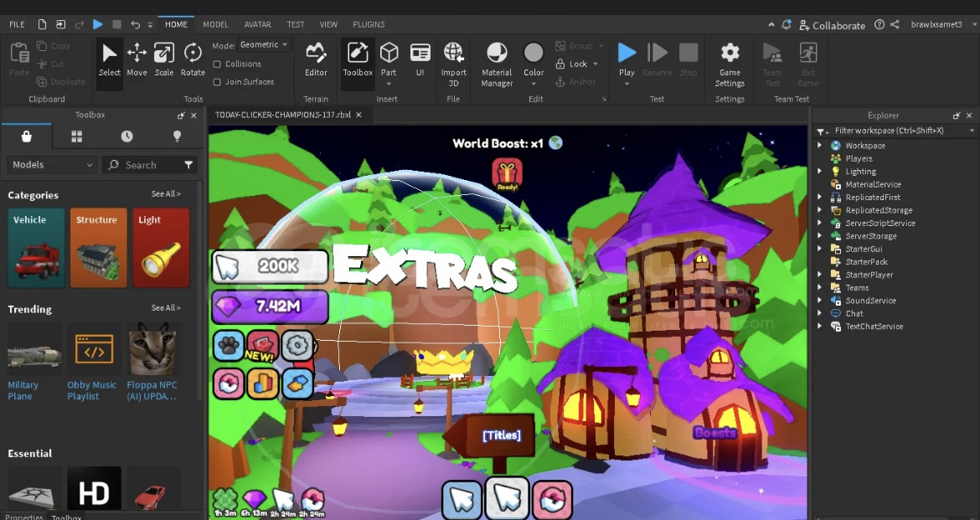
Task: Pop out the Explorer panel
Action: pyautogui.click(x=957, y=116)
